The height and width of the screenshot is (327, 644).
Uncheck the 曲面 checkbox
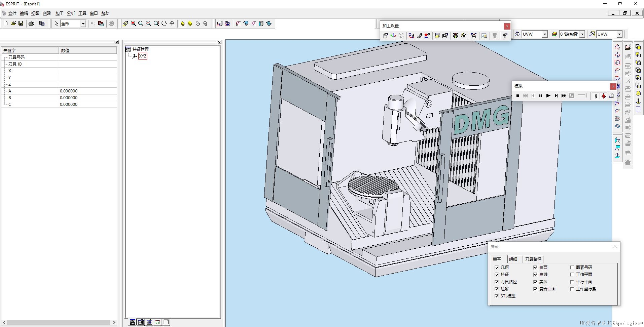click(535, 267)
